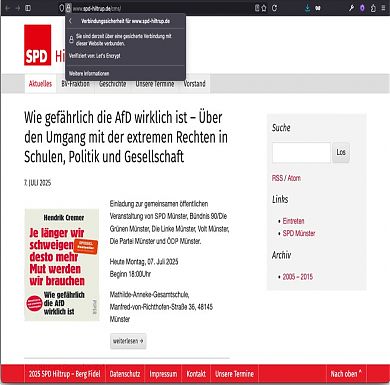Toggle the sidebar panel icon
The height and width of the screenshot is (385, 390).
(28, 8)
